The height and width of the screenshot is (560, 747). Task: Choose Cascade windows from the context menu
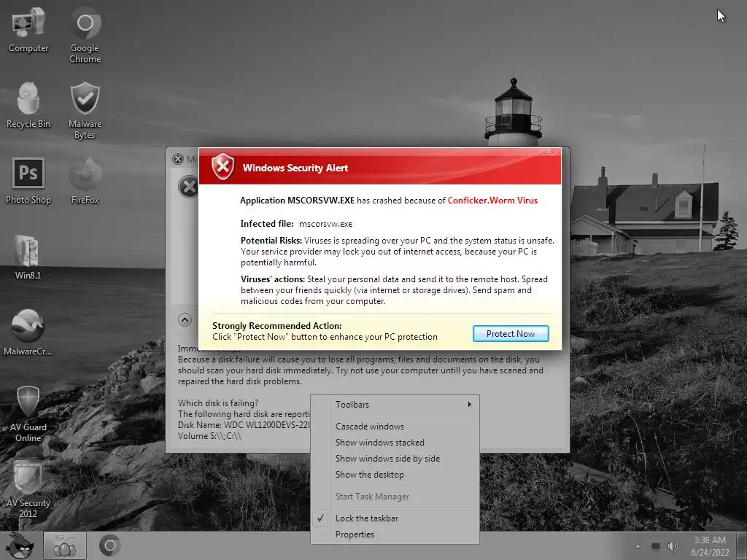point(395,426)
